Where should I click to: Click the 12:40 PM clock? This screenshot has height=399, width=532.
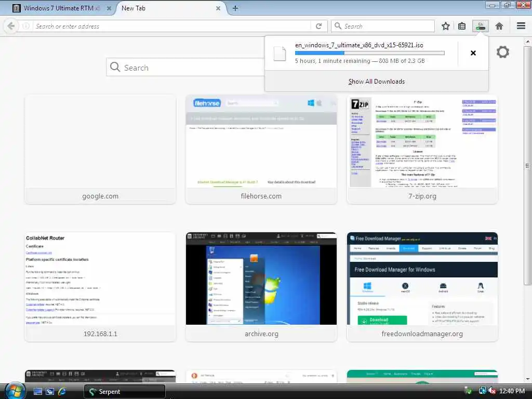pyautogui.click(x=512, y=391)
